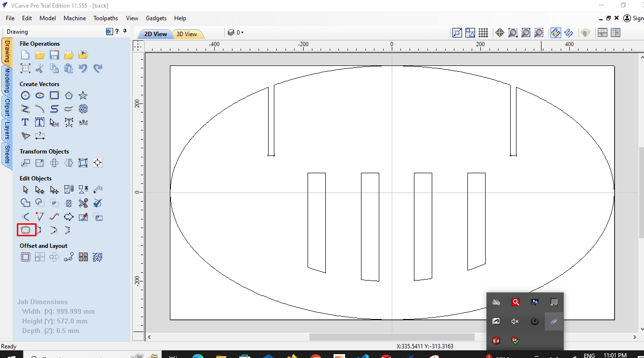Select the Draw Circle tool
The height and width of the screenshot is (358, 644).
pyautogui.click(x=26, y=95)
